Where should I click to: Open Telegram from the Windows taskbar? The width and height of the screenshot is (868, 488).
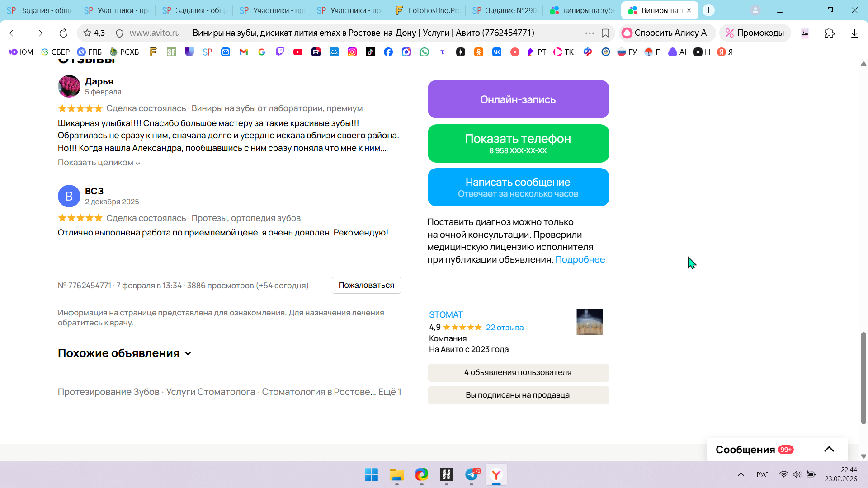point(472,474)
